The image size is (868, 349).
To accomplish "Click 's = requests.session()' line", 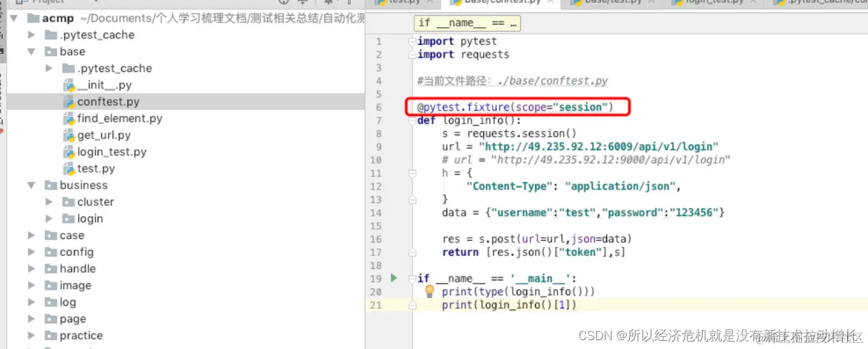I will coord(509,134).
